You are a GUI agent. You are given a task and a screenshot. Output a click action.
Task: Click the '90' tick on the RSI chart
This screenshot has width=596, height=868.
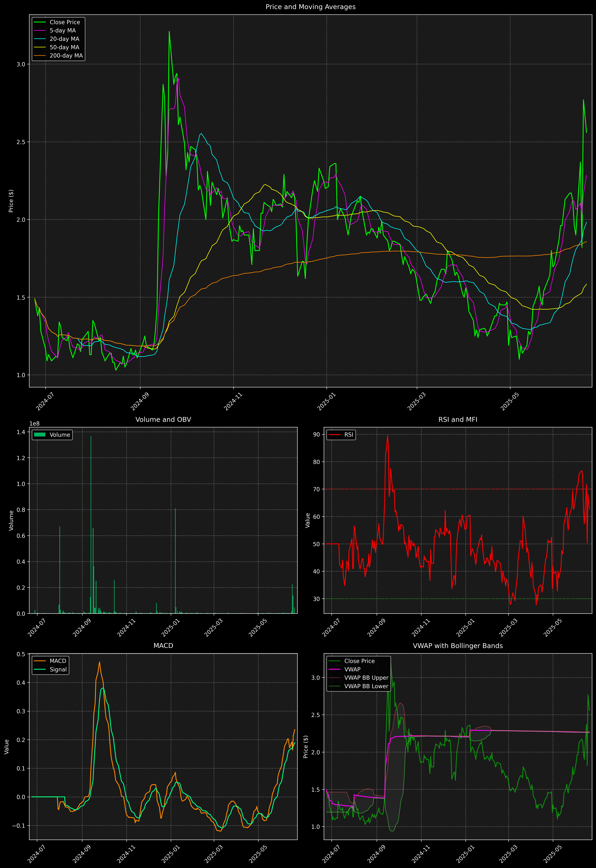pyautogui.click(x=317, y=434)
